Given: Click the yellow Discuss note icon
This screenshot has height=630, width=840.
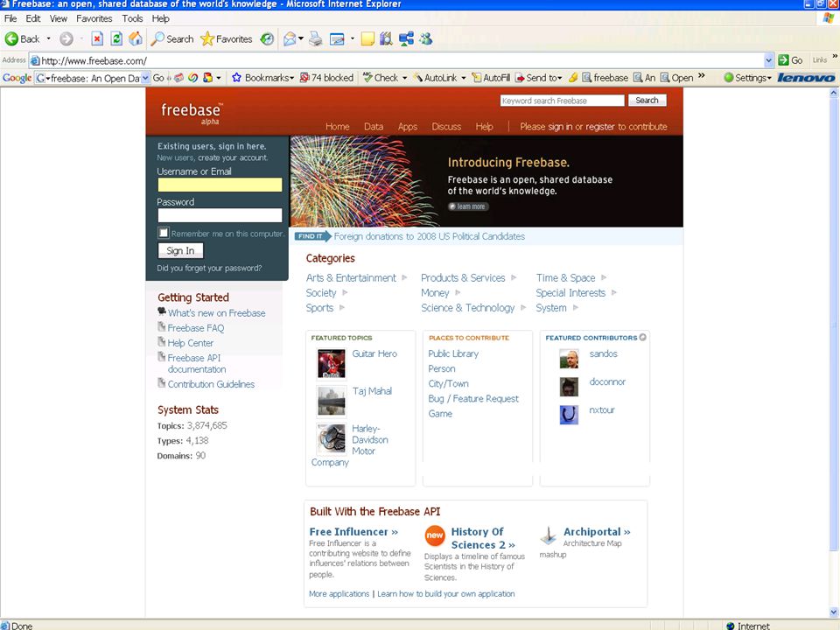Looking at the screenshot, I should 367,38.
